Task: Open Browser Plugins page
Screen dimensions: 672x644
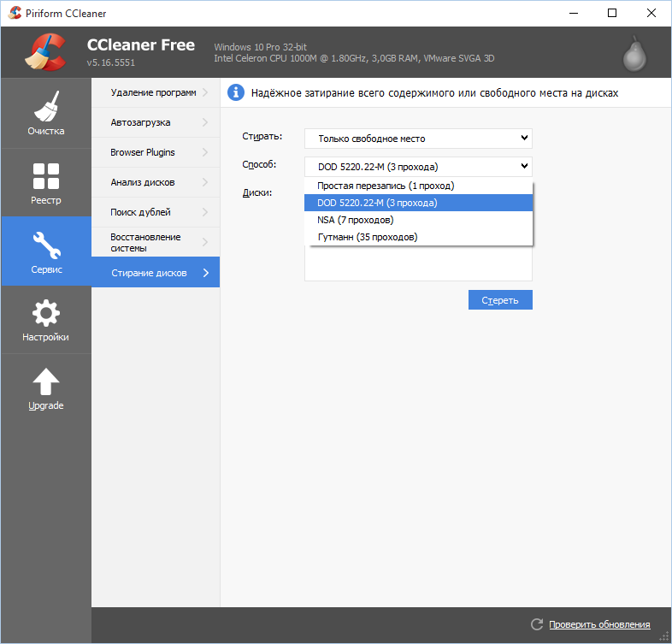Action: (x=156, y=152)
